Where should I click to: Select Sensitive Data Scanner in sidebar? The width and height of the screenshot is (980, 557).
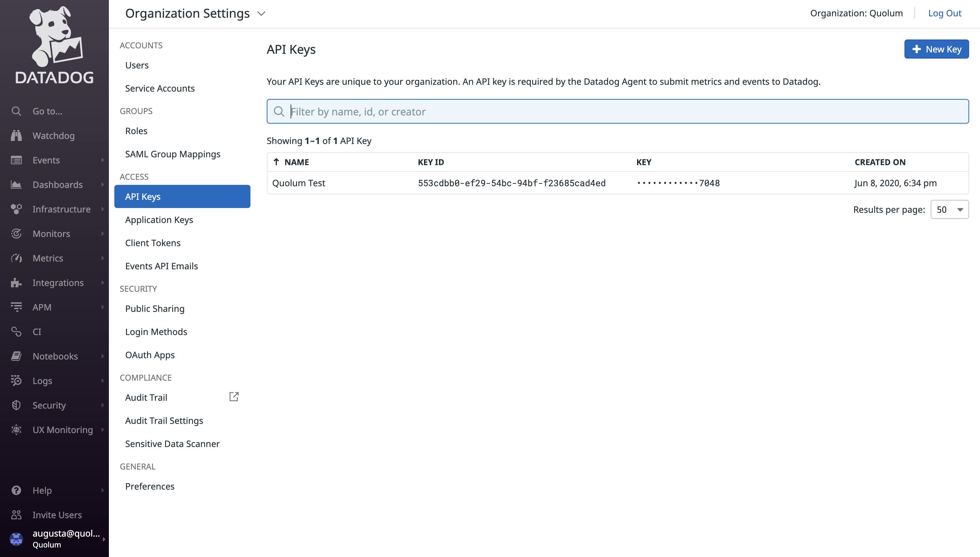(x=173, y=444)
